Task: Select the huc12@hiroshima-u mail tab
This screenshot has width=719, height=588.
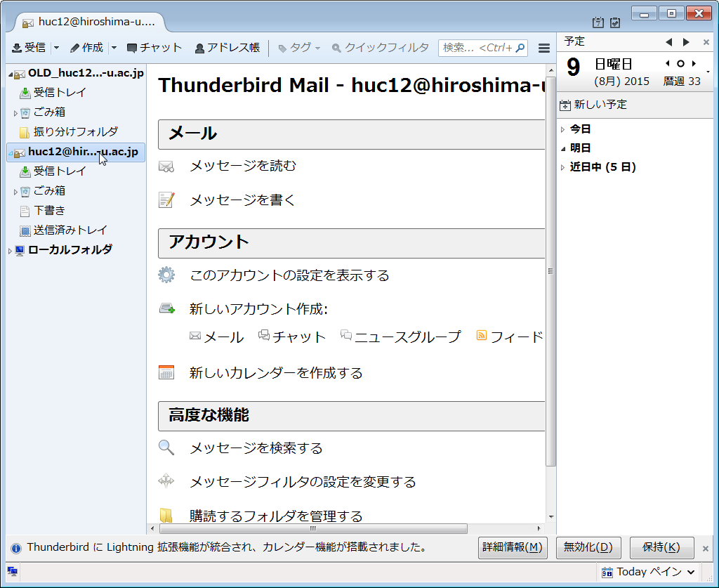Action: [x=91, y=22]
